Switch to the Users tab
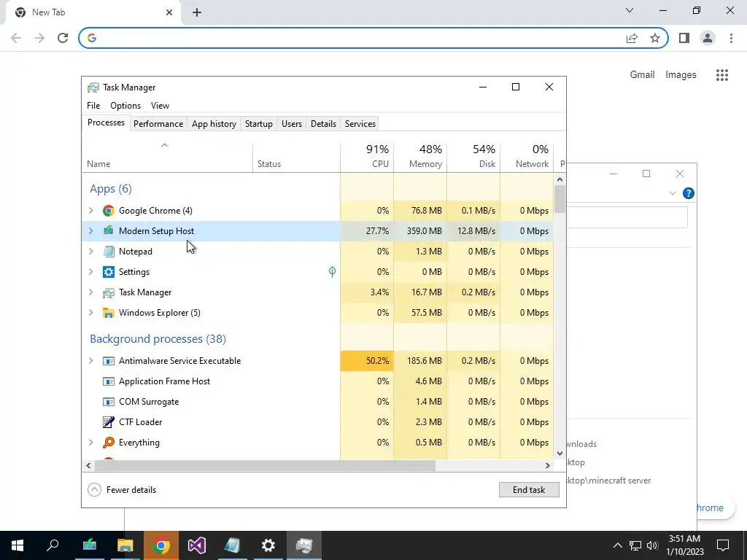Viewport: 747px width, 560px height. click(x=292, y=124)
